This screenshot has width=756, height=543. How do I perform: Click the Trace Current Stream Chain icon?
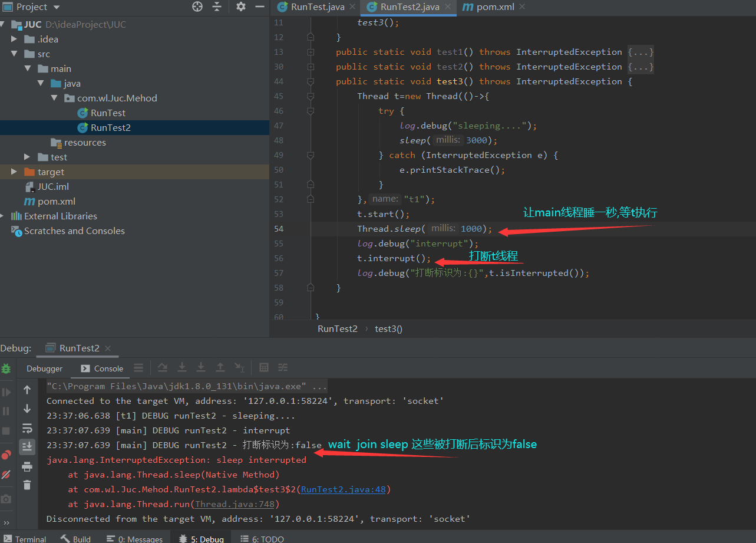tap(283, 367)
